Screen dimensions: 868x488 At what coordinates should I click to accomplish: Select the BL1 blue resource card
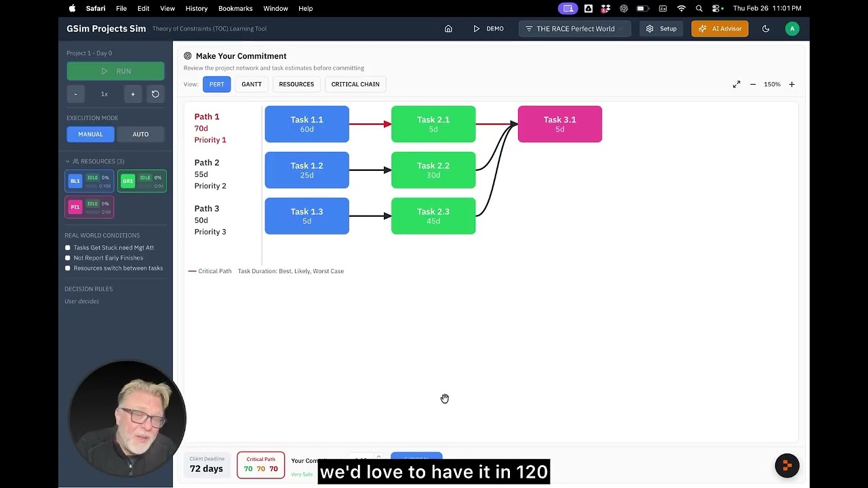89,181
